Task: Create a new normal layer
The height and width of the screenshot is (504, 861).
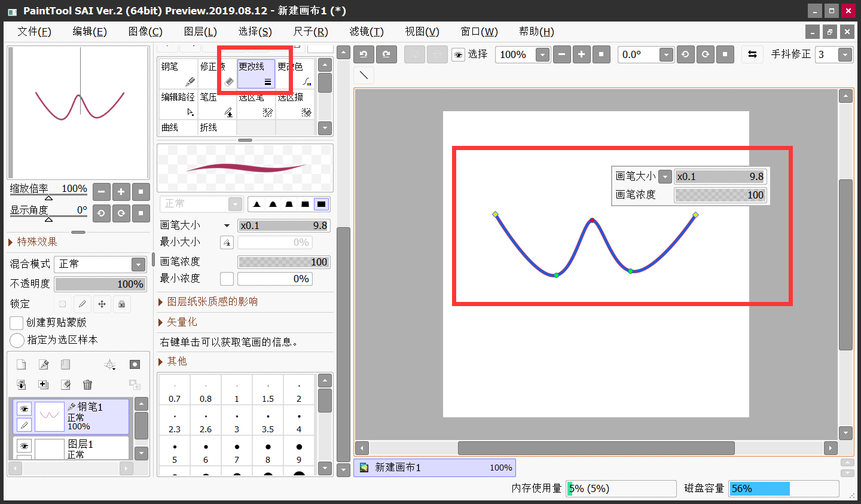Action: coord(21,365)
